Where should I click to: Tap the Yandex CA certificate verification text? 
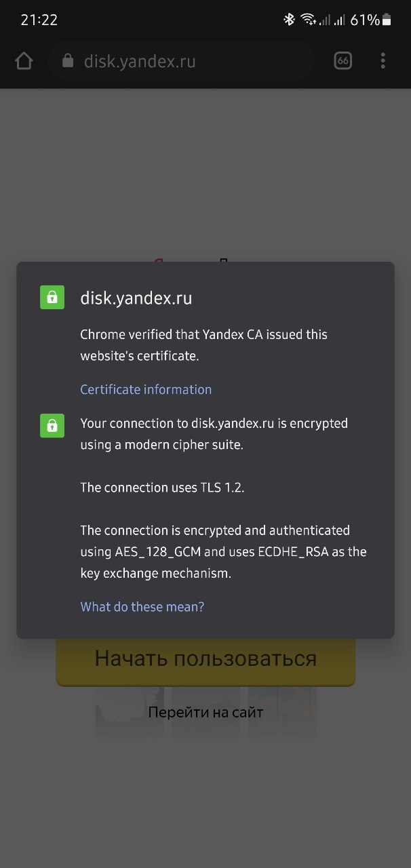coord(203,345)
